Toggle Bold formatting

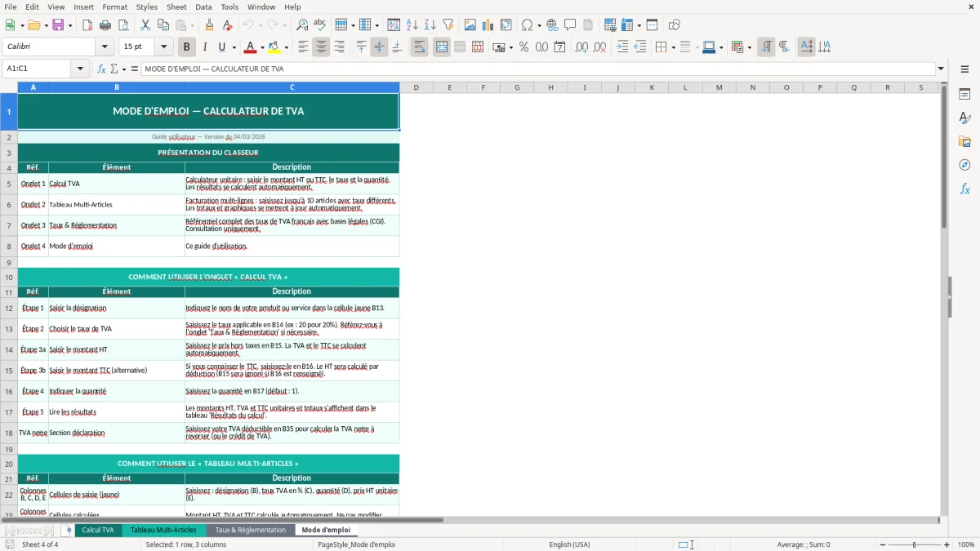pos(186,47)
